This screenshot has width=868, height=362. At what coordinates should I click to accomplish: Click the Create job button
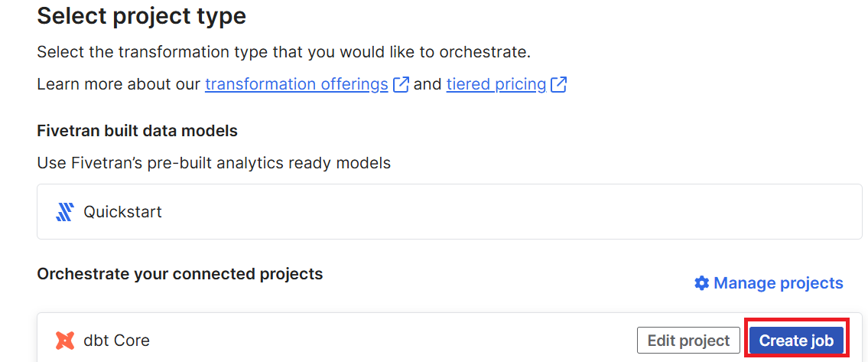click(796, 341)
